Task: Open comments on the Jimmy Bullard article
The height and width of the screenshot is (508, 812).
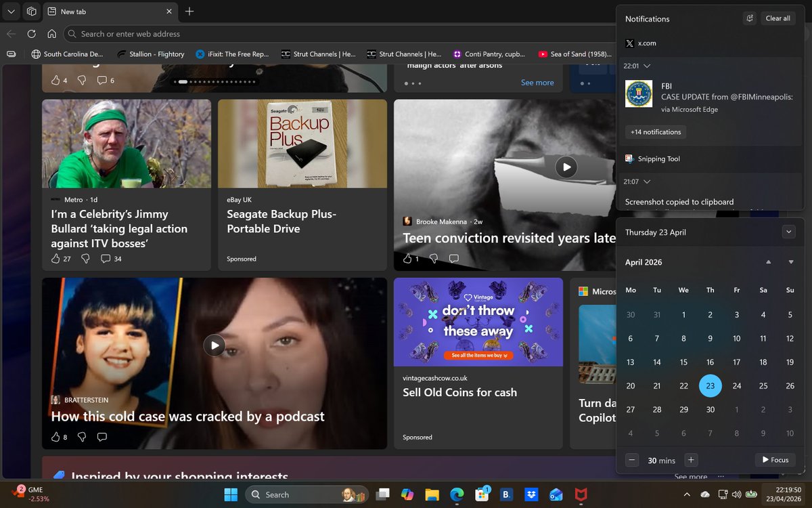Action: pos(112,259)
